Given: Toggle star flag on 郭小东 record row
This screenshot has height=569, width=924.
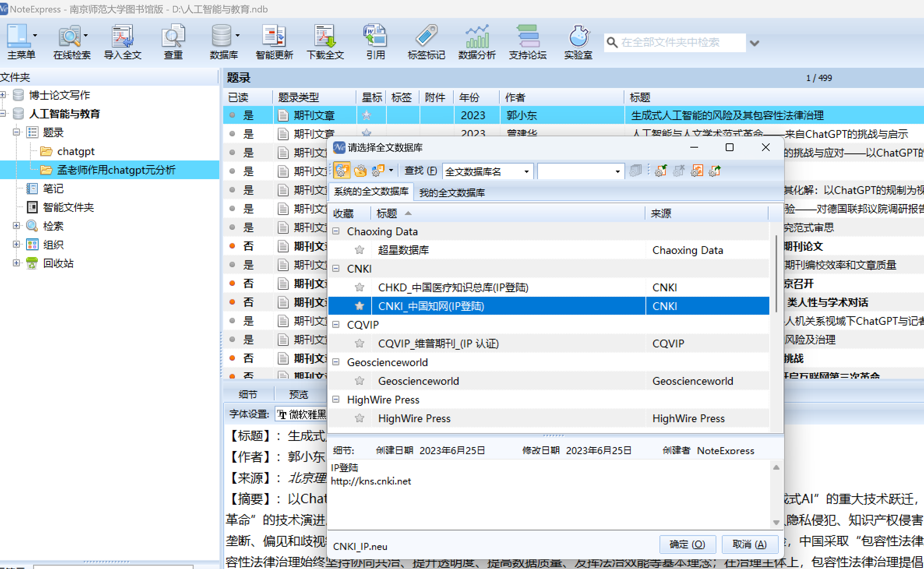Looking at the screenshot, I should point(367,115).
